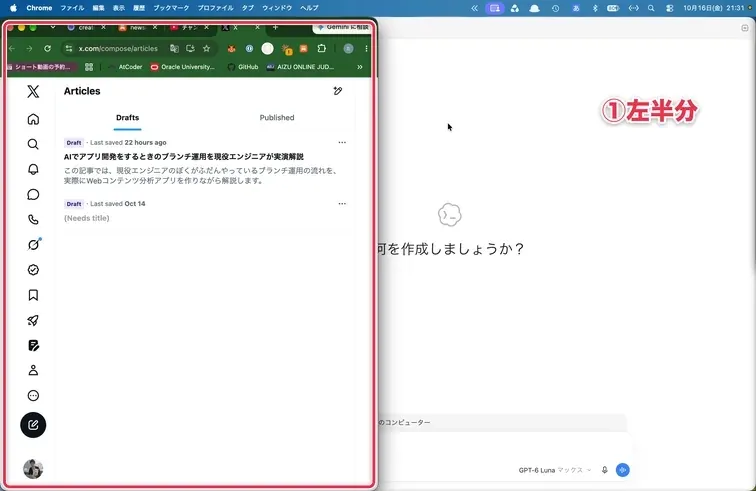Image resolution: width=756 pixels, height=491 pixels.
Task: Click the draft summary text beginning この記事では
Action: [201, 176]
